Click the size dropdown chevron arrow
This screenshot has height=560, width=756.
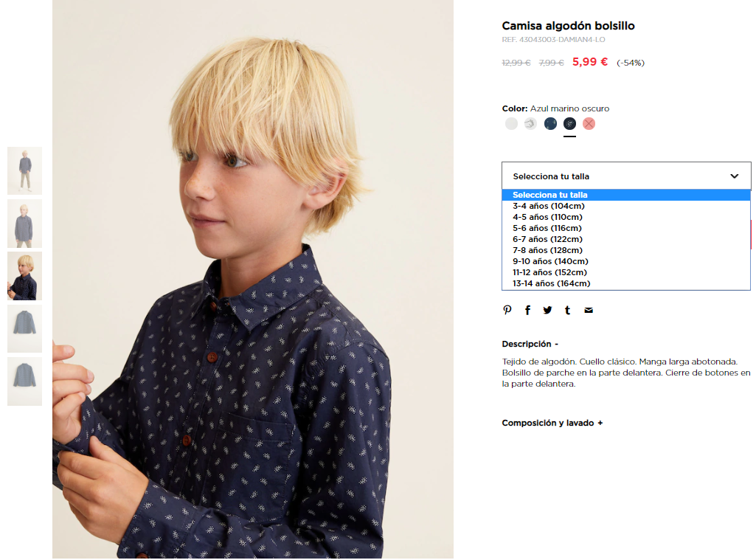(735, 176)
